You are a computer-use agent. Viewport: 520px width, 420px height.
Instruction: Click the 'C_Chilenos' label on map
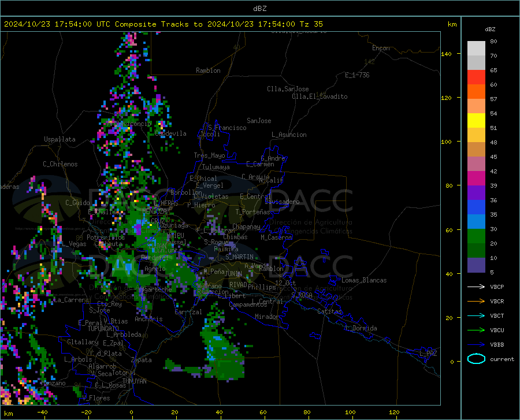click(60, 164)
